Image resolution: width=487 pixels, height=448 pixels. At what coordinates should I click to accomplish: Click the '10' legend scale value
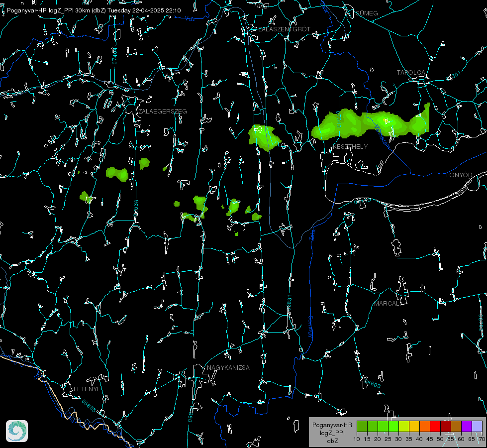click(357, 440)
